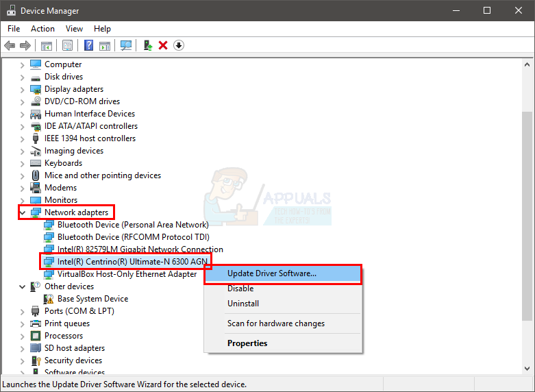Select Intel(R) Centrino(R) Ultimate-N 6300 AGN
The height and width of the screenshot is (392, 535).
coord(132,262)
